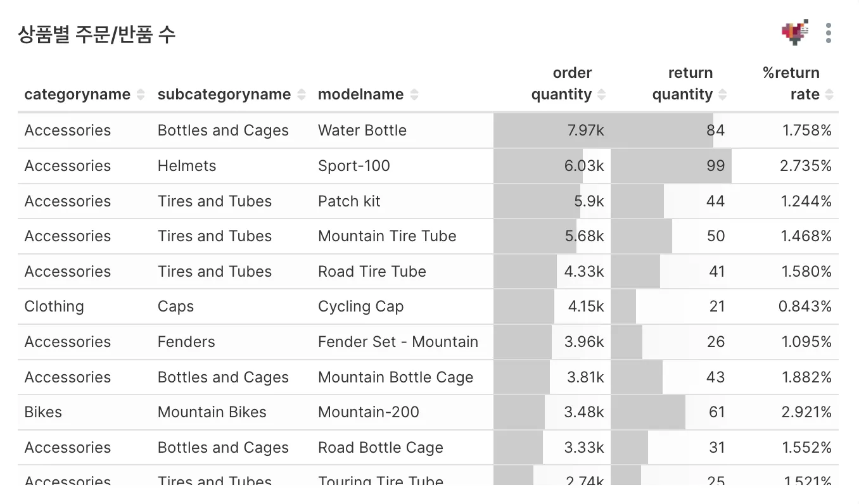Sort by %return rate arrow icon

tap(829, 95)
